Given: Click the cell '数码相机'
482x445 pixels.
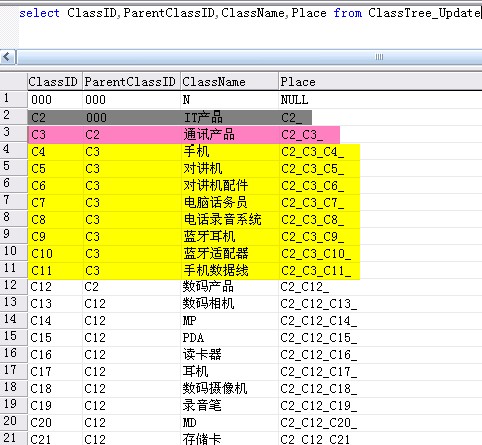Looking at the screenshot, I should tap(208, 304).
